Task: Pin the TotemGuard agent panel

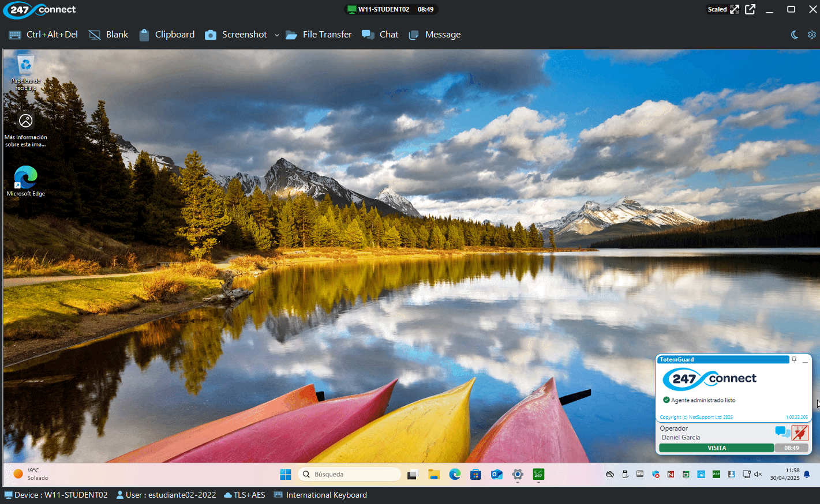Action: click(794, 360)
